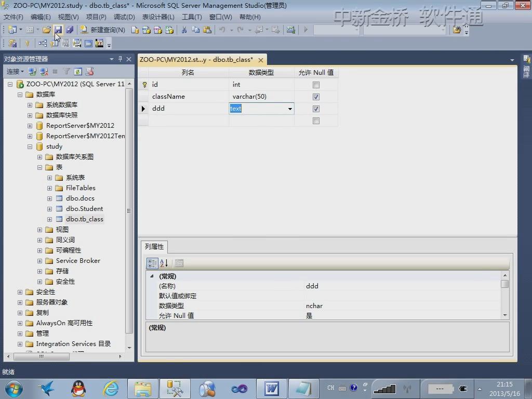Click Generate Change Script icon in designer toolbar
This screenshot has width=532, height=399.
click(x=12, y=44)
